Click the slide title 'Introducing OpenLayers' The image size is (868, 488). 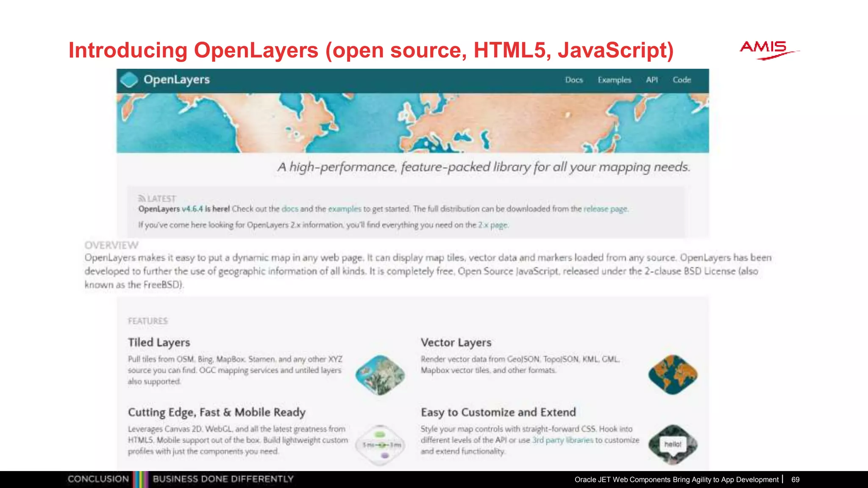(371, 50)
